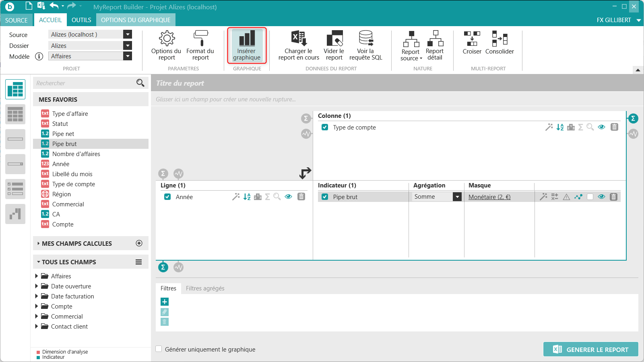Expand the Date facturation folder
This screenshot has height=362, width=644.
[x=37, y=296]
